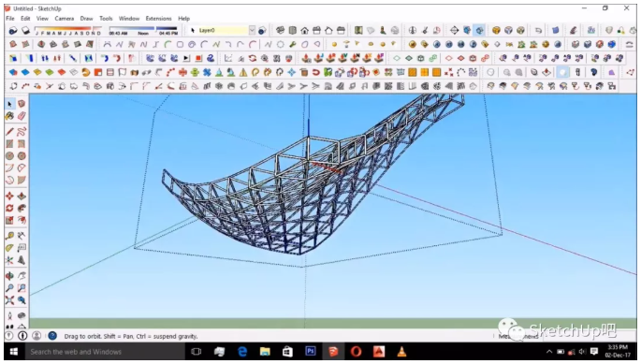Image resolution: width=641 pixels, height=364 pixels.
Task: Open the Window menu
Action: [x=129, y=19]
